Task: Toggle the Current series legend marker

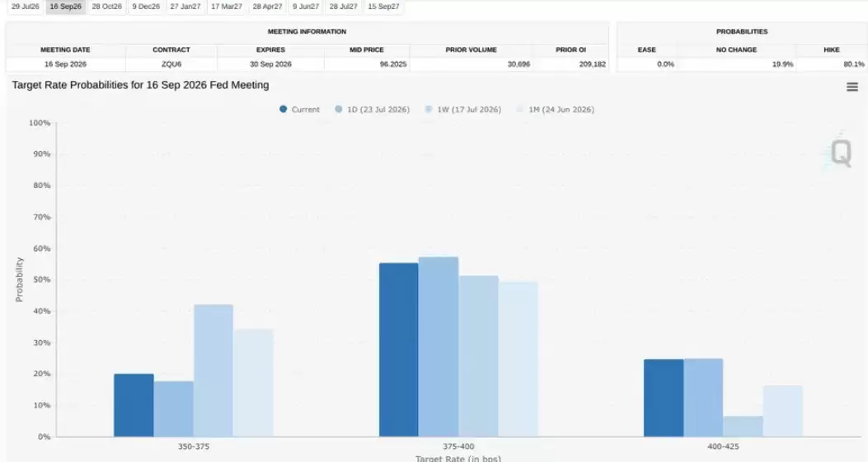Action: [283, 109]
